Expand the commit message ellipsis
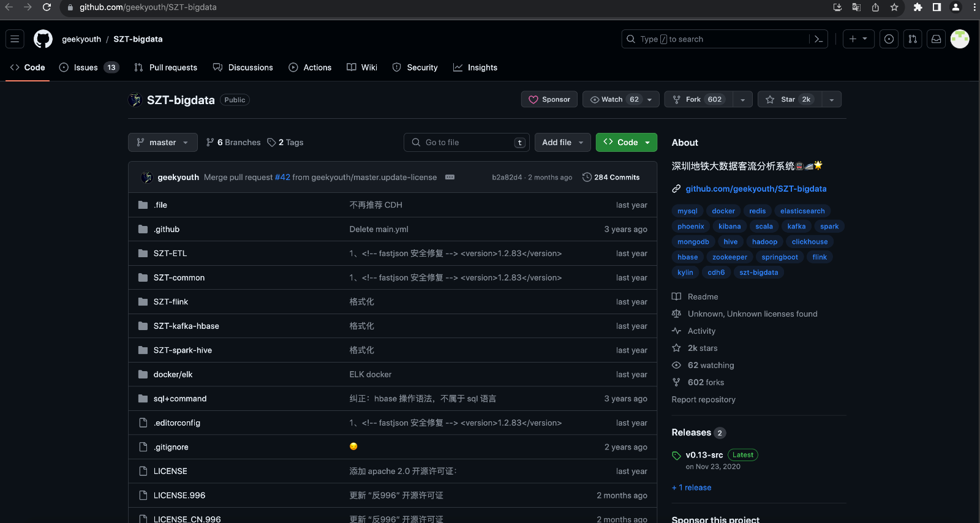Viewport: 980px width, 523px height. coord(450,177)
